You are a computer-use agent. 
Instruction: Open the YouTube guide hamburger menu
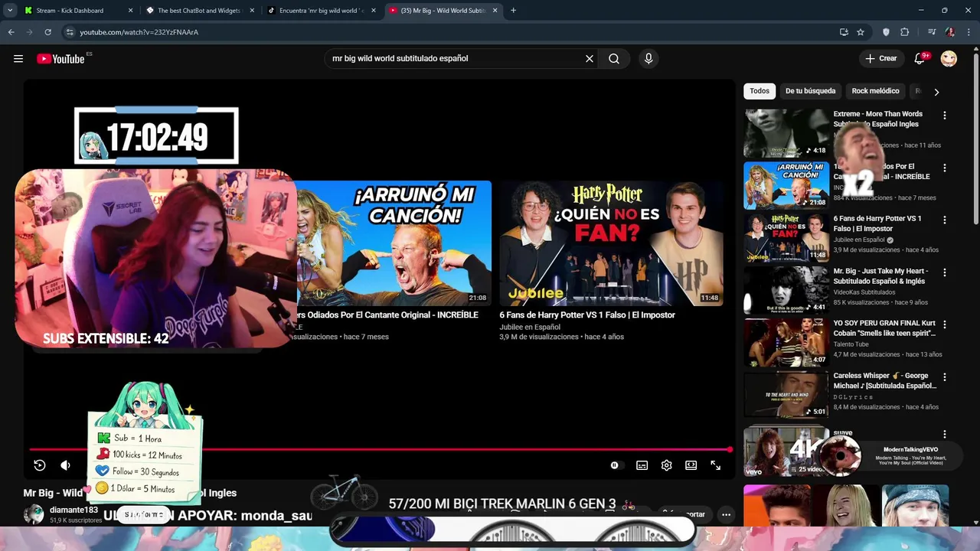click(x=18, y=59)
